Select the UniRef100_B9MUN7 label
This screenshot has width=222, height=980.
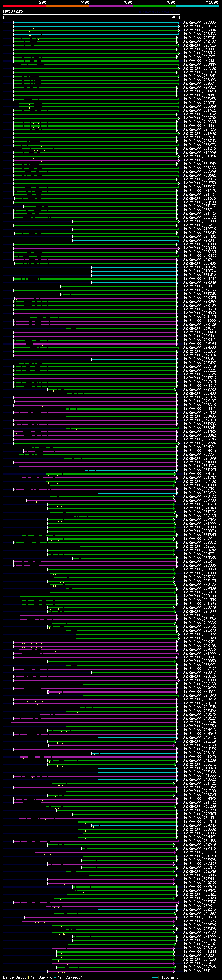click(199, 95)
